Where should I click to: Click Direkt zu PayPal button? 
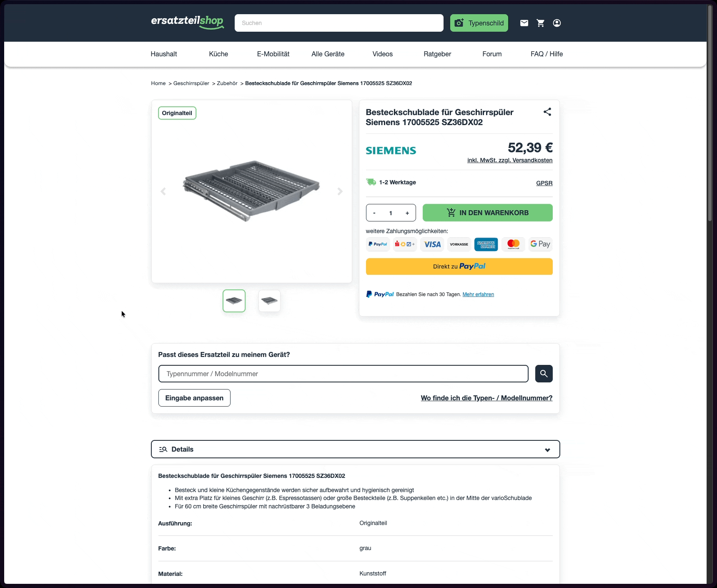459,266
